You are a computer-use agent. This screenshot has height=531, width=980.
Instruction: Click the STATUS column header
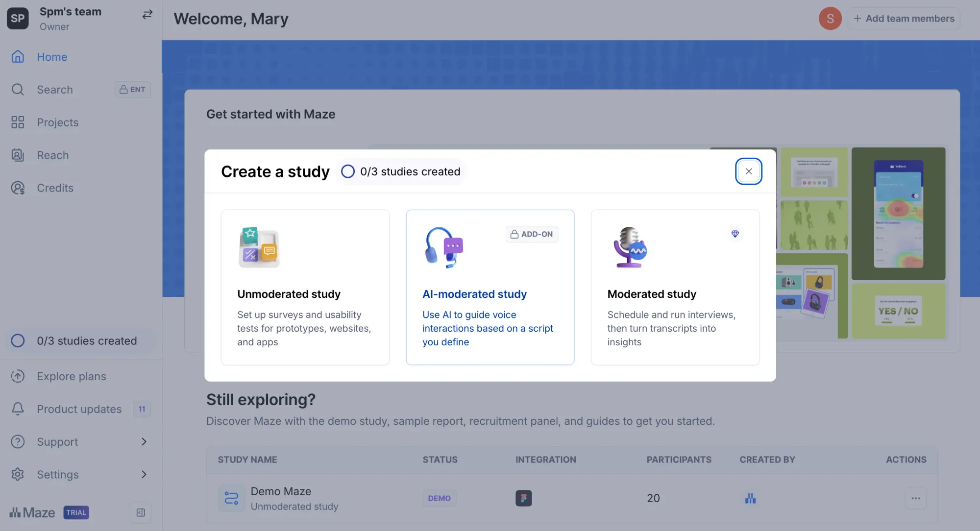[x=440, y=459]
